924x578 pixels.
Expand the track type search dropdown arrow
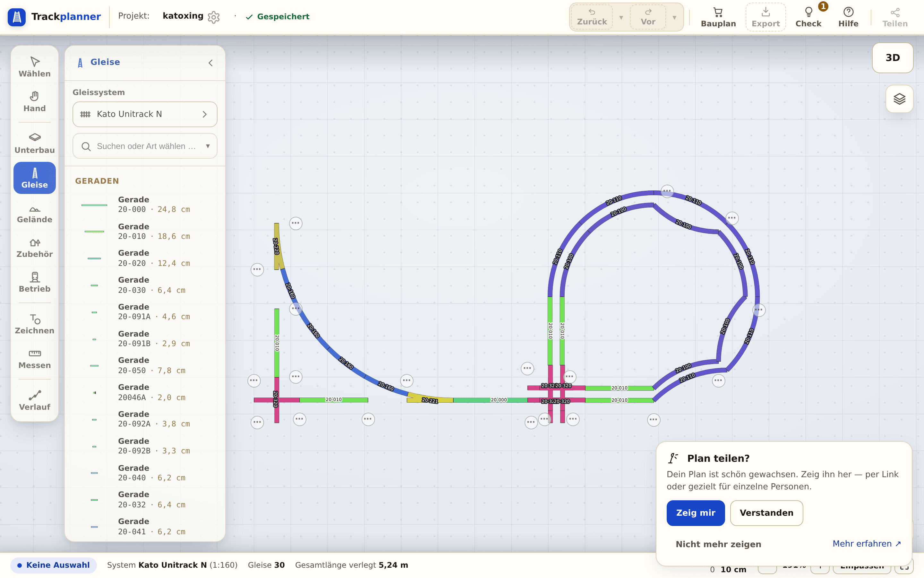point(208,146)
